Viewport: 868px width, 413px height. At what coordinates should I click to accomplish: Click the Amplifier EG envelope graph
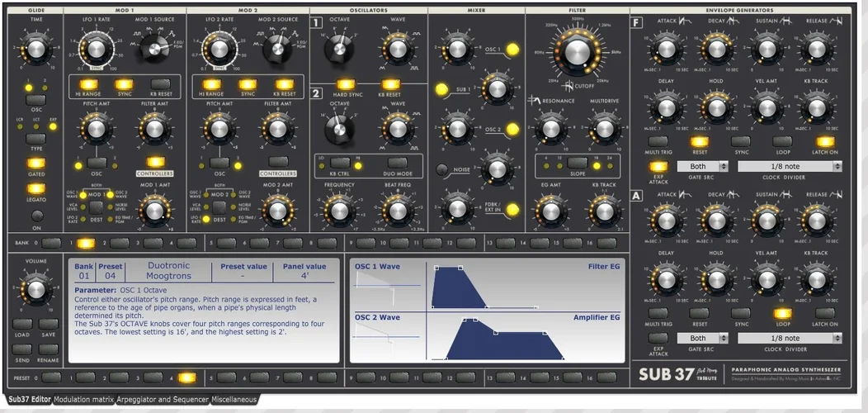(525, 337)
